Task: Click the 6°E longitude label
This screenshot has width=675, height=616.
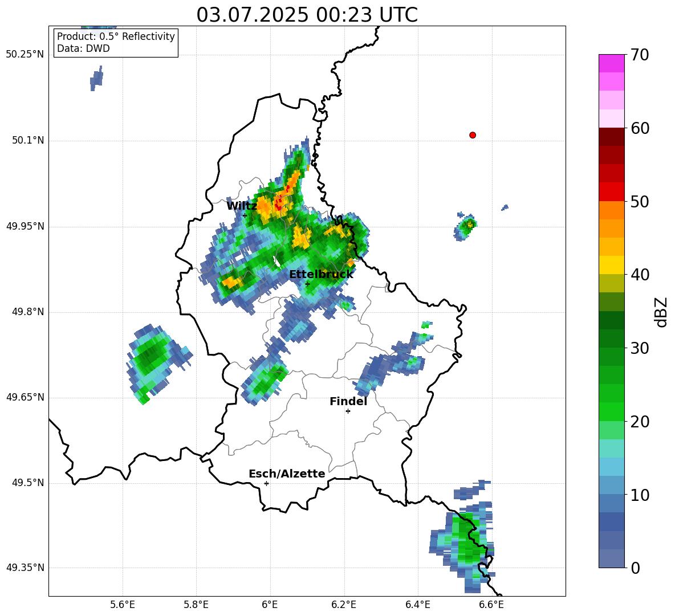Action: (x=270, y=605)
